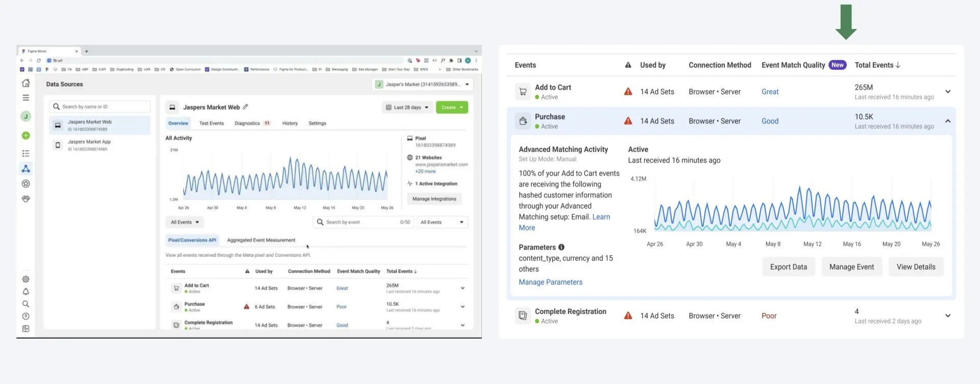The height and width of the screenshot is (384, 980).
Task: Select Jaspers Market Web data source
Action: (100, 125)
